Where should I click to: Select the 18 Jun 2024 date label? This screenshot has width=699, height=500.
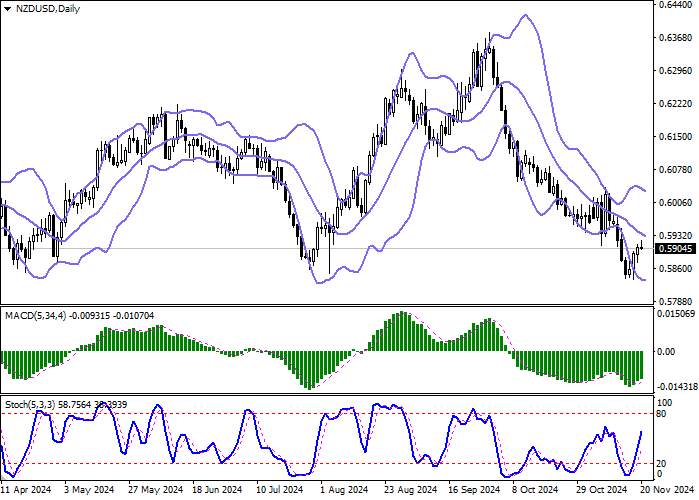[217, 490]
